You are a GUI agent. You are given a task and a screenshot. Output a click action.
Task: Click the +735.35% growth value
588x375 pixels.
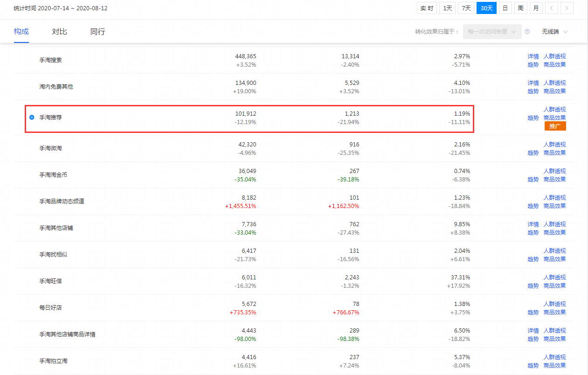243,312
